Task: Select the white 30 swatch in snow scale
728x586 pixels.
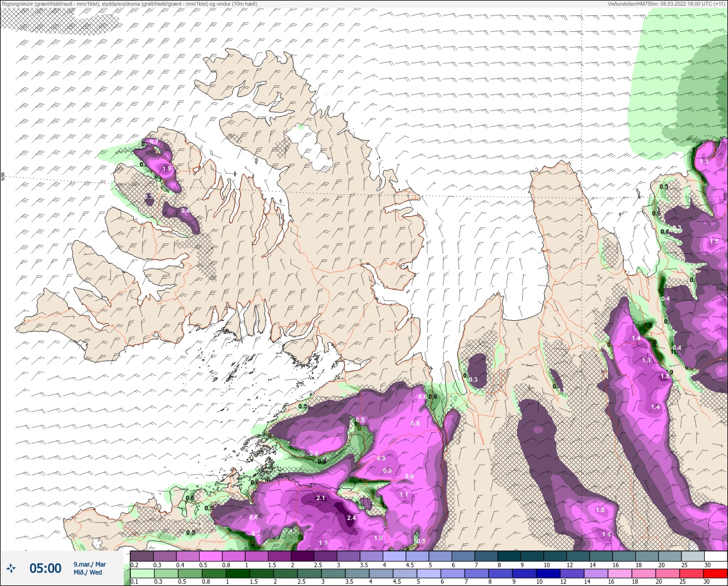Action: coord(715,556)
